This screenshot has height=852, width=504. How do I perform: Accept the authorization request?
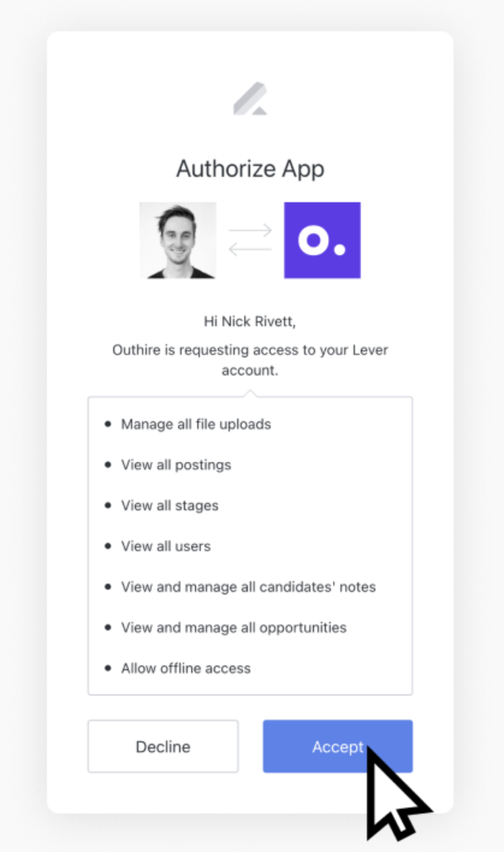337,746
